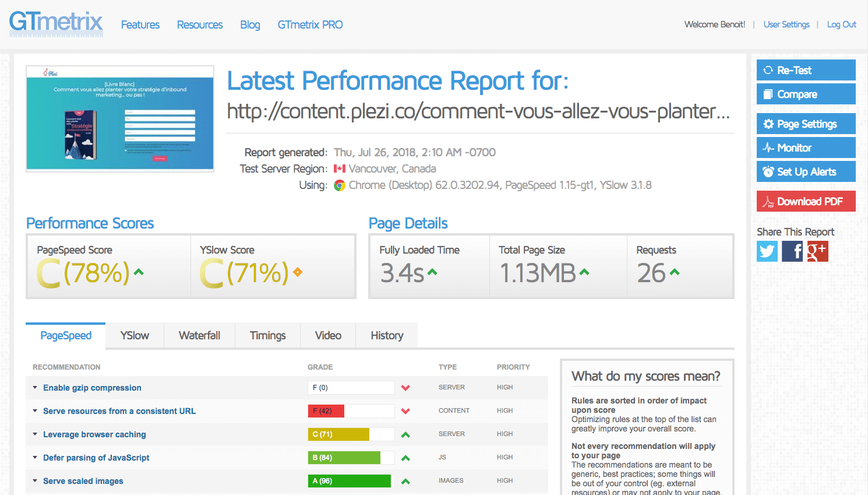
Task: Click 'C (78%)' PageSpeed score value
Action: click(x=83, y=273)
